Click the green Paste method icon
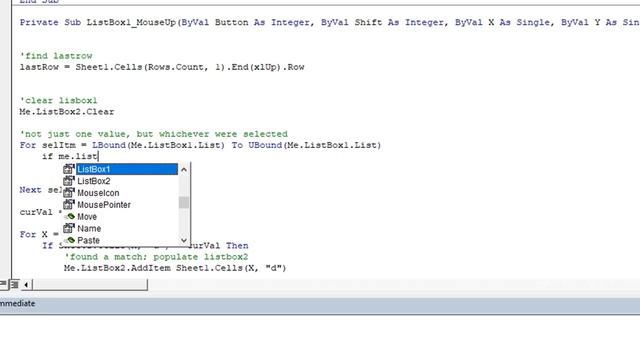 (70, 240)
